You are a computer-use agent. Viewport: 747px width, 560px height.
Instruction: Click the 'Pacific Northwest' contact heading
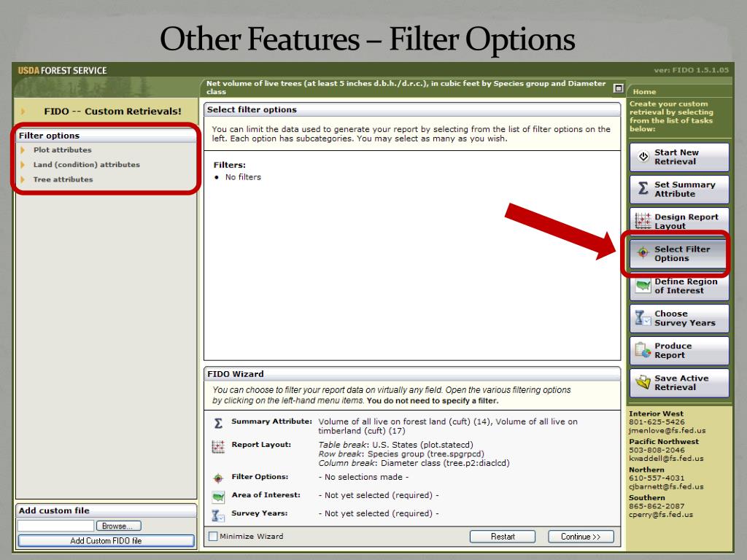pos(664,441)
